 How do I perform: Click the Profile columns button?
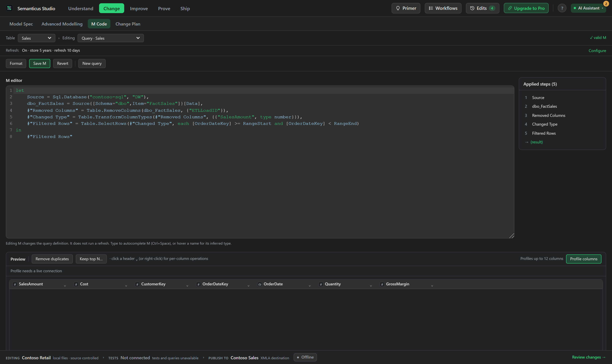[x=584, y=259]
